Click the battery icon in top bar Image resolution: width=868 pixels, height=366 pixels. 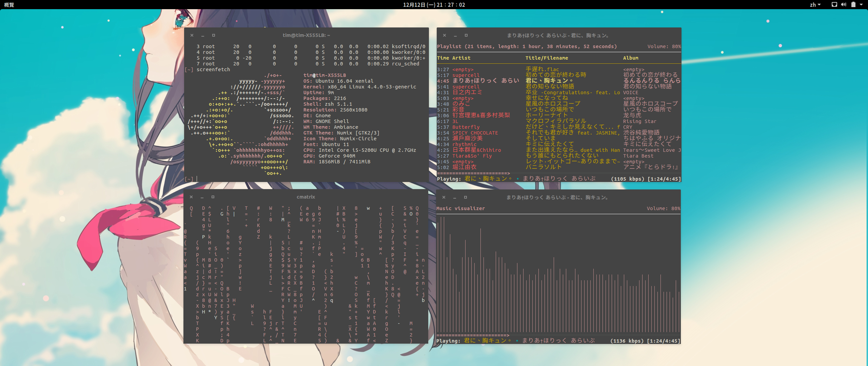pos(853,5)
